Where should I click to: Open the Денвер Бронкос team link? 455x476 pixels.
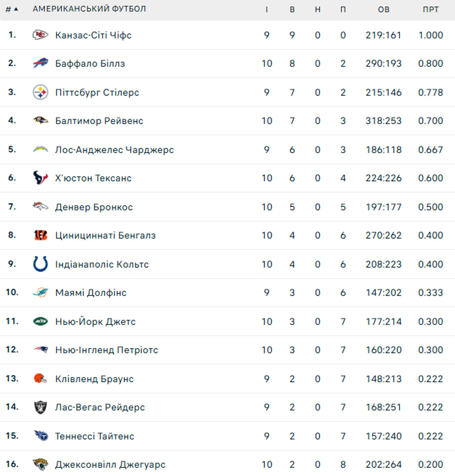point(94,207)
